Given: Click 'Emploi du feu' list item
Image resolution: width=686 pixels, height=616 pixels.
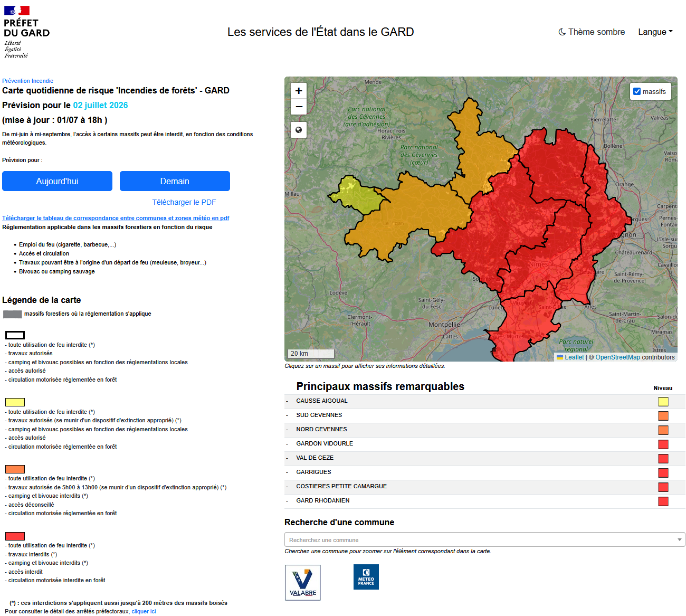Looking at the screenshot, I should 68,244.
